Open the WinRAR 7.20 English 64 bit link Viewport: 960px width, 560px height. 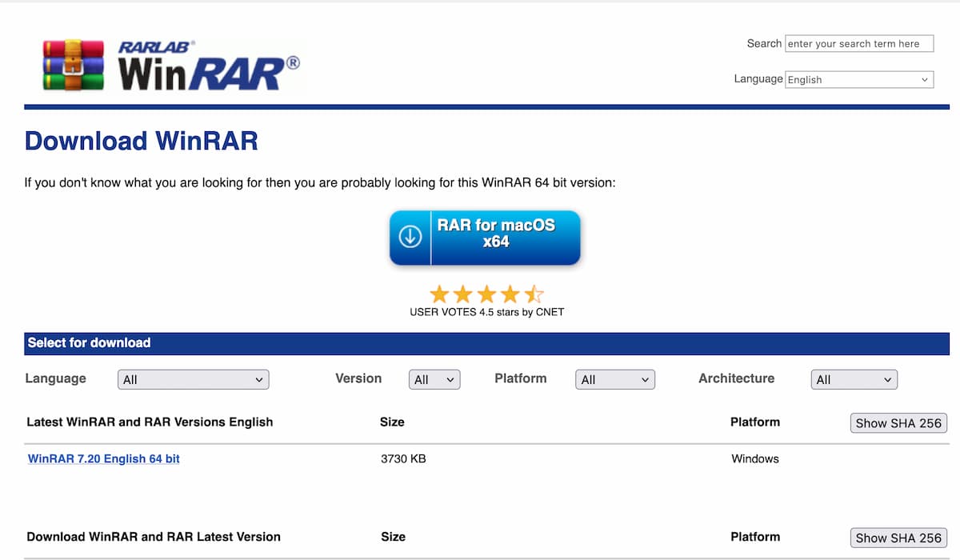pyautogui.click(x=104, y=459)
